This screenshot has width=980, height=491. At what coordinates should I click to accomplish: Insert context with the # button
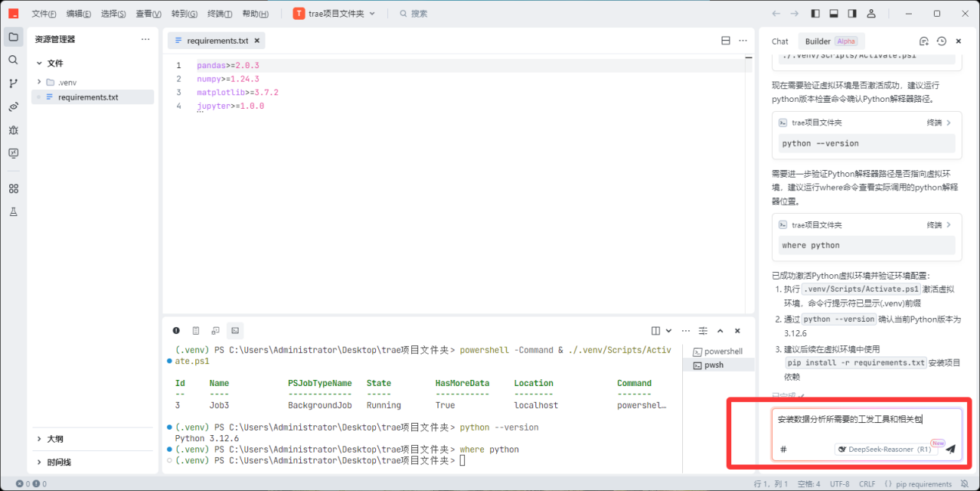pos(783,450)
